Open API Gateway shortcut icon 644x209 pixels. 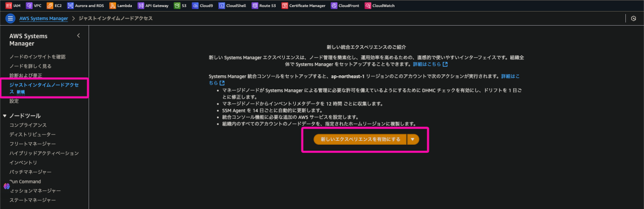(140, 6)
